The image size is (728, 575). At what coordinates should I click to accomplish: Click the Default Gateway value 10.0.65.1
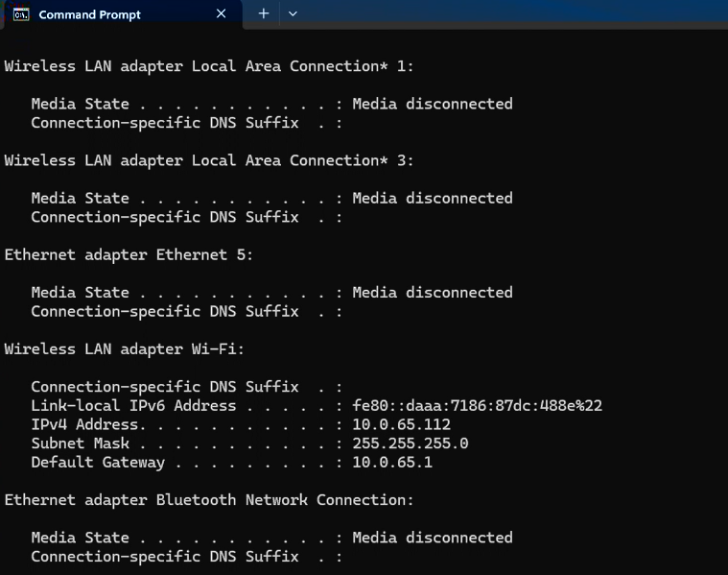pos(392,462)
